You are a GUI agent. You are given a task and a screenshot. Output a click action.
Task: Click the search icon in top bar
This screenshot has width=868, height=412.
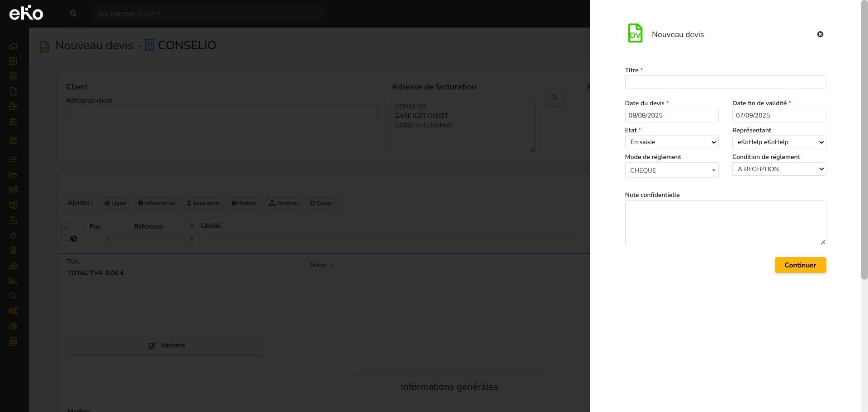(x=73, y=14)
